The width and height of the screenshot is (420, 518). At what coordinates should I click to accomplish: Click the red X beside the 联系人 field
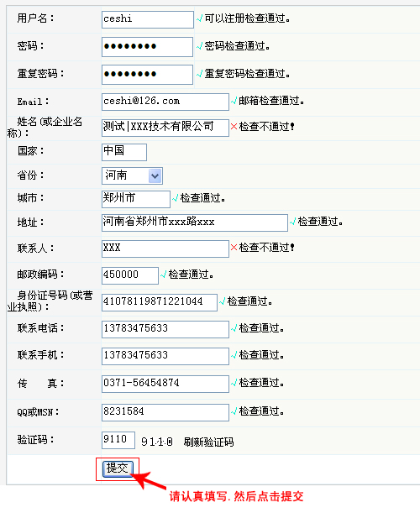(234, 248)
